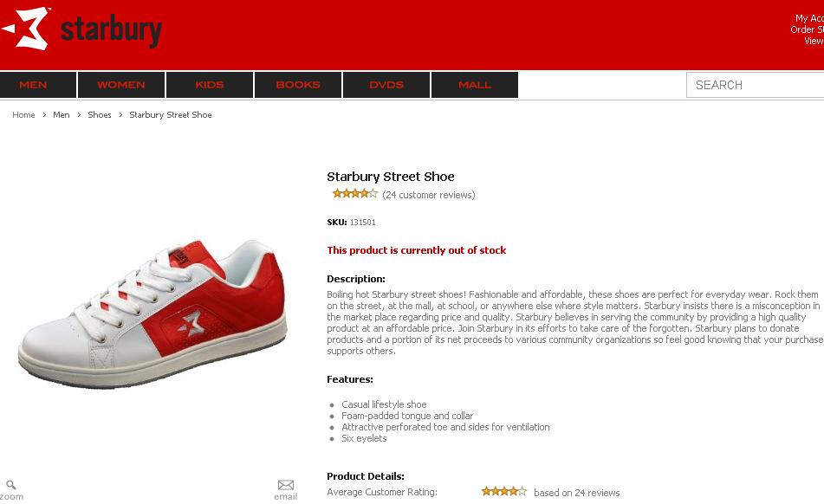Follow the Men breadcrumb link

pyautogui.click(x=62, y=115)
